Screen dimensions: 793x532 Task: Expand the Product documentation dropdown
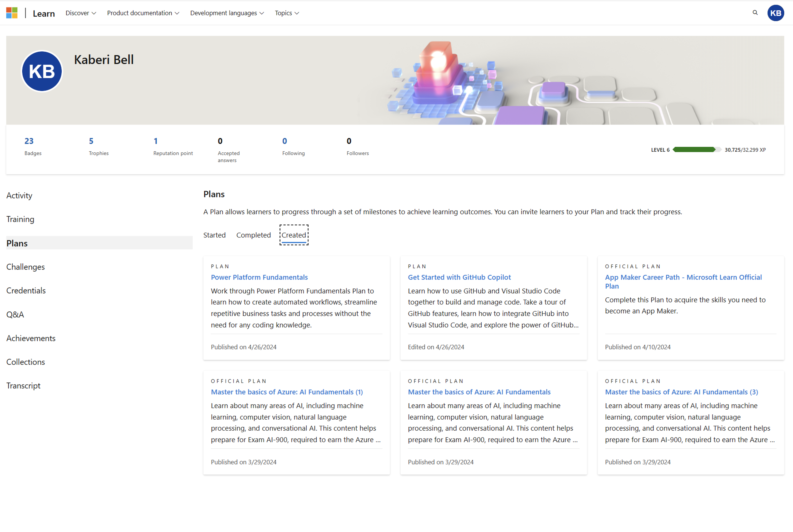tap(142, 12)
